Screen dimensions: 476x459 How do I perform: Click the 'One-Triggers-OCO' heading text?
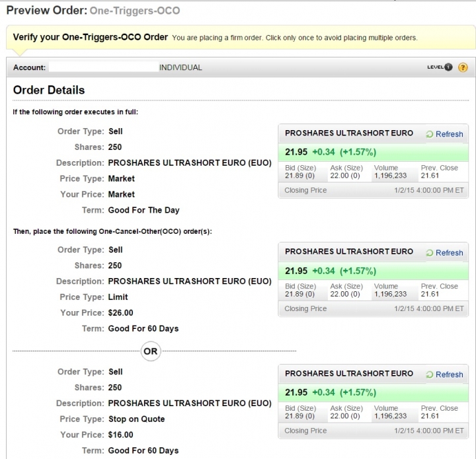pyautogui.click(x=135, y=11)
